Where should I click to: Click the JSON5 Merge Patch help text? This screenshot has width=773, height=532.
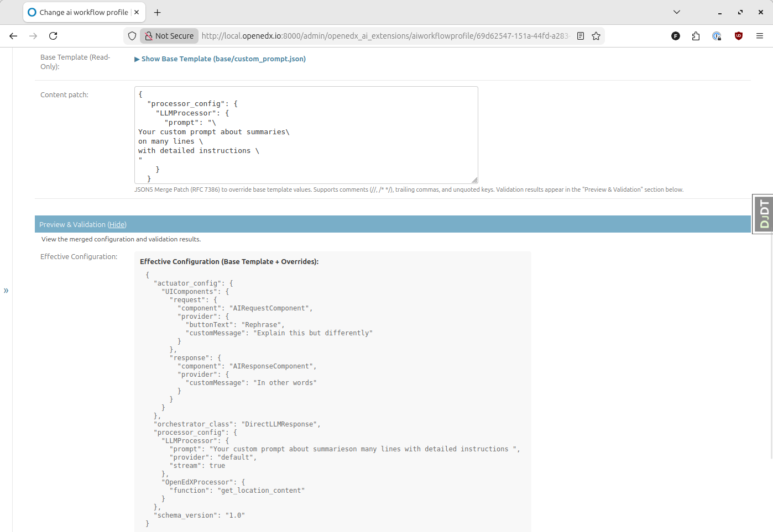pos(409,189)
